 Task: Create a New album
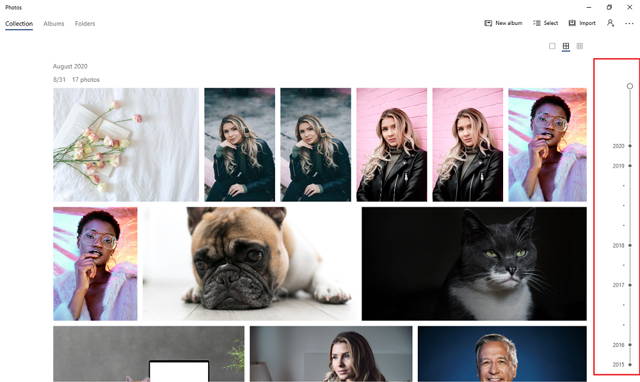[503, 23]
